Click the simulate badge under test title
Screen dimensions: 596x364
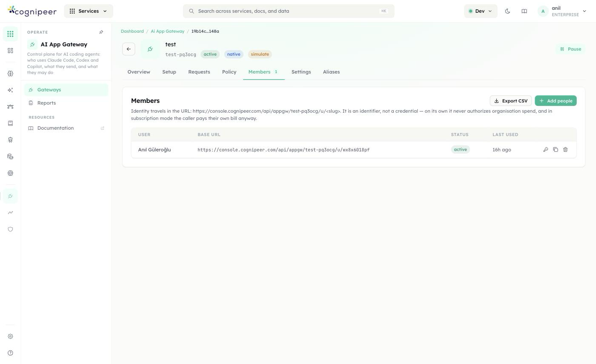click(x=260, y=54)
